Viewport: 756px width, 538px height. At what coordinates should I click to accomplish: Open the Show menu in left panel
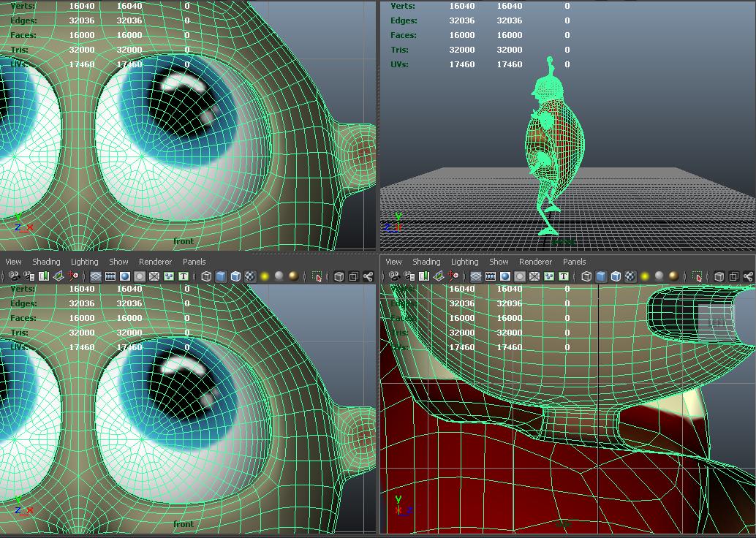point(118,262)
